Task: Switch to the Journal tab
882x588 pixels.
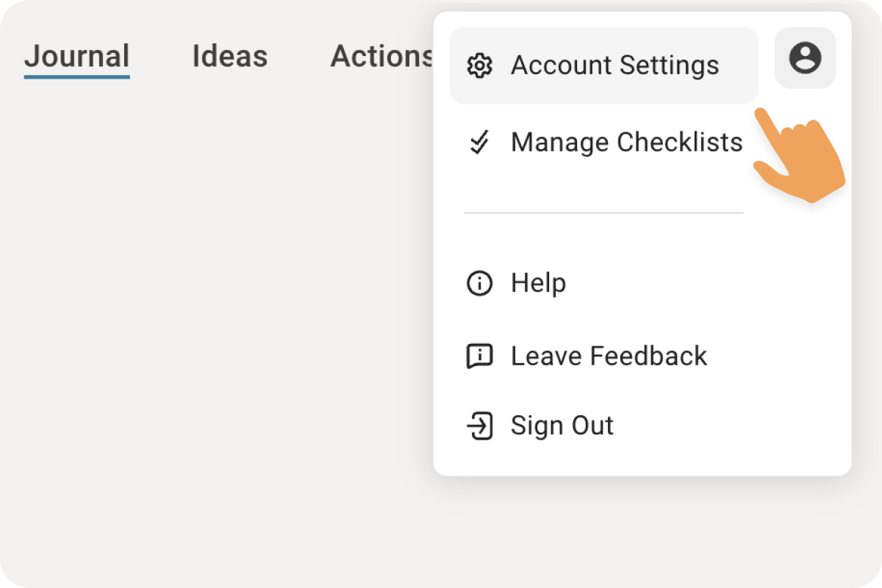Action: point(77,57)
